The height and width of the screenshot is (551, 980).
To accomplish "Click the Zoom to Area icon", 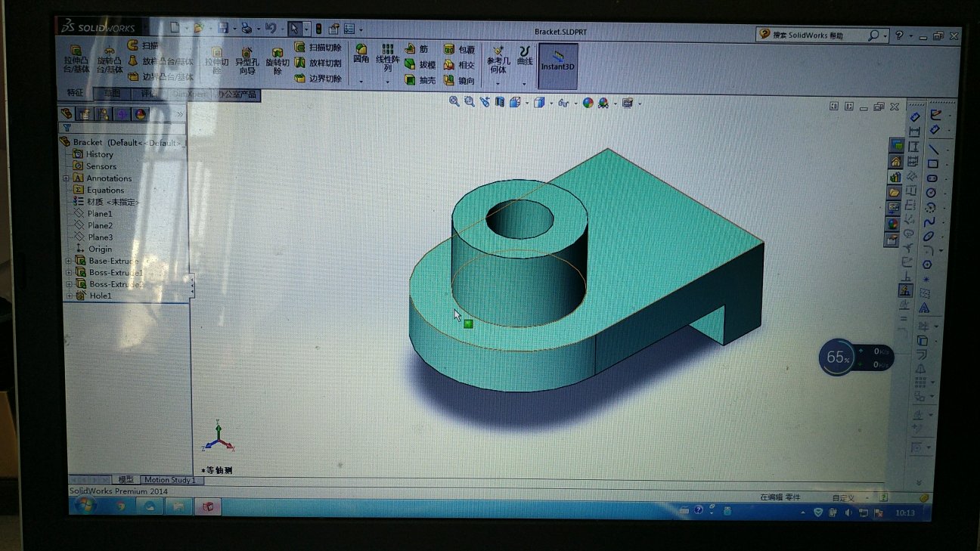I will pyautogui.click(x=470, y=101).
